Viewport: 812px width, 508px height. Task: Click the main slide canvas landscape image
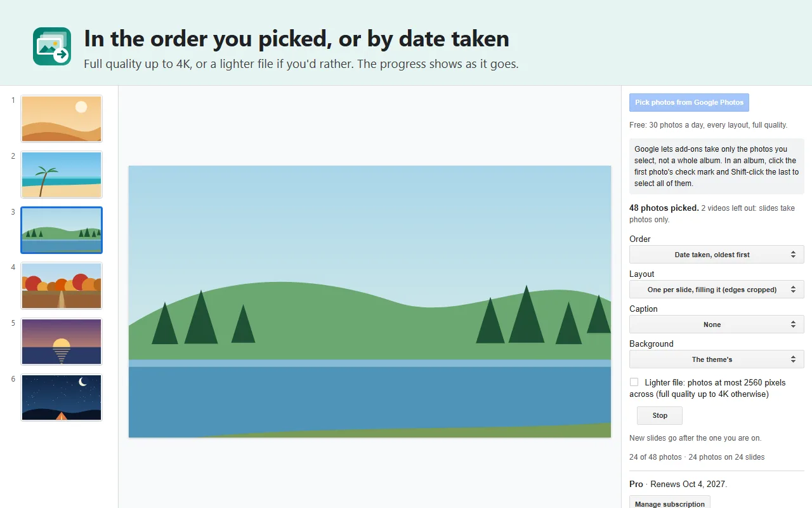click(370, 302)
